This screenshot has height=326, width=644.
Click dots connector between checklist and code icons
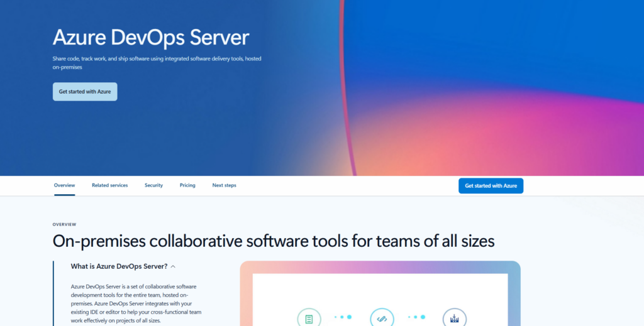tap(343, 317)
